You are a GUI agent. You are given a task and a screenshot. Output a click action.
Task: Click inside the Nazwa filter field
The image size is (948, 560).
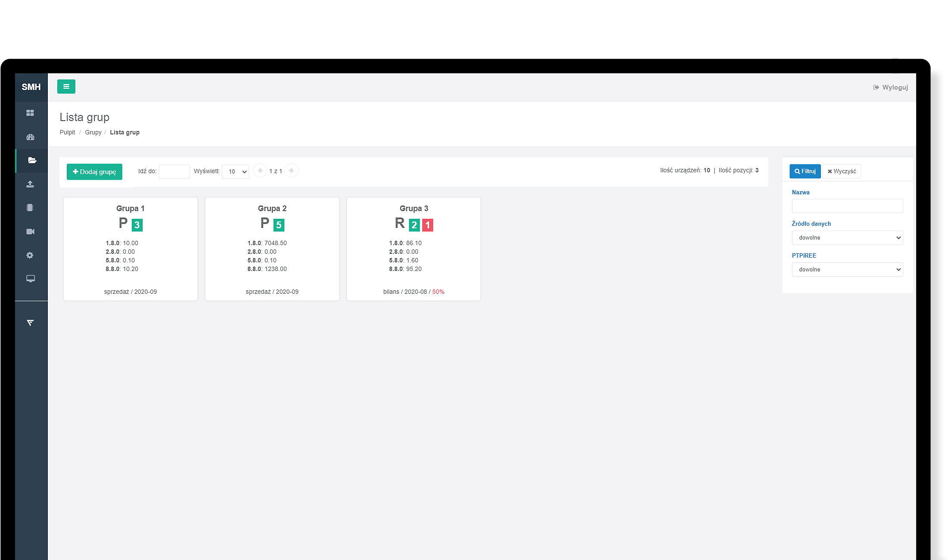tap(847, 206)
